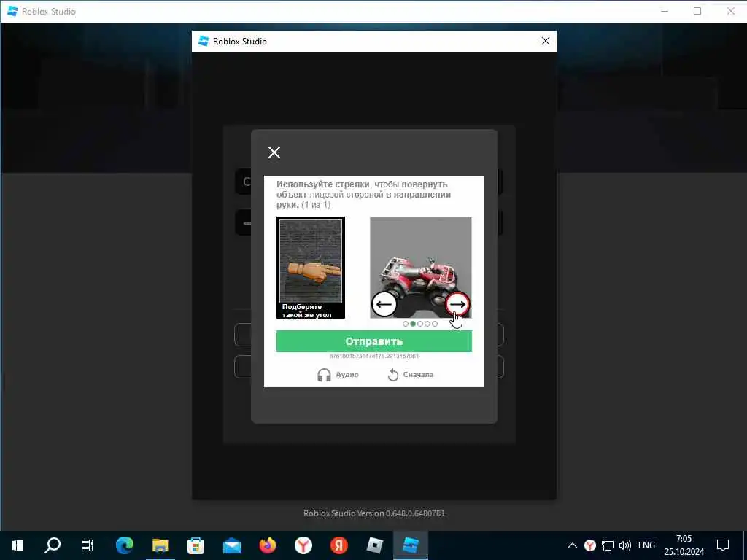
Task: Click the Roblox Studio Version text
Action: (x=374, y=513)
